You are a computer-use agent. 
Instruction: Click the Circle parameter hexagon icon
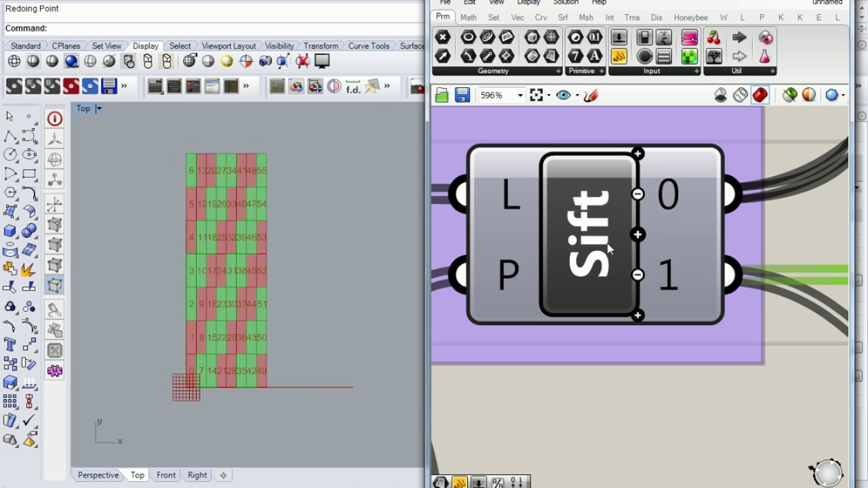click(x=468, y=38)
